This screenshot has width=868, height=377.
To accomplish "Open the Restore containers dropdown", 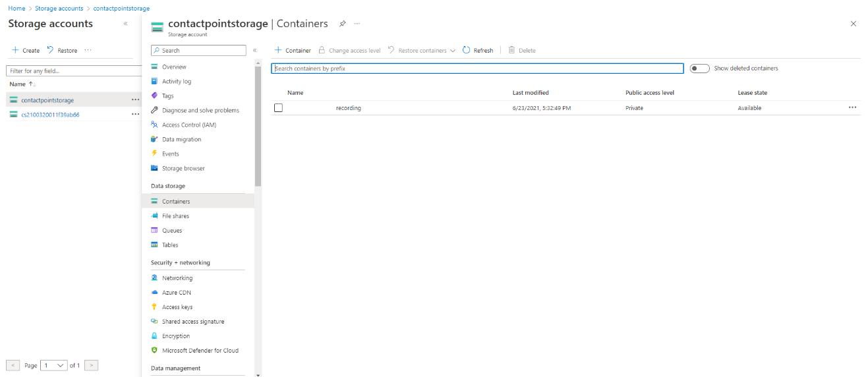I will click(x=422, y=50).
